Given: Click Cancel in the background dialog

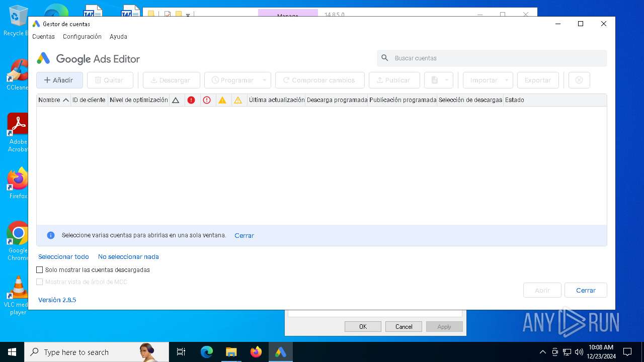Looking at the screenshot, I should point(404,327).
